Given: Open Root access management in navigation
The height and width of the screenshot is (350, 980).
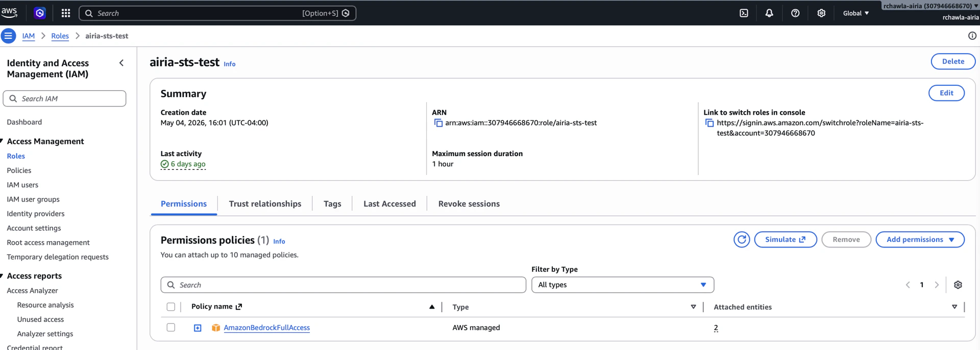Looking at the screenshot, I should click(48, 242).
